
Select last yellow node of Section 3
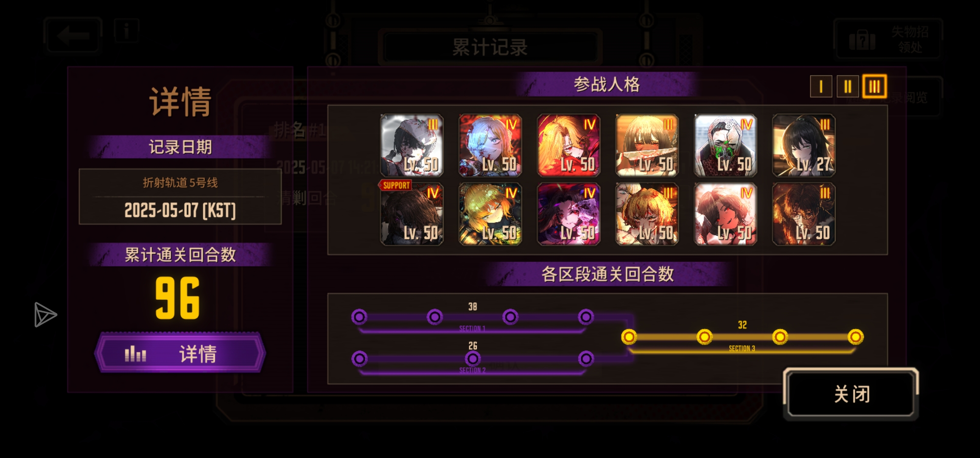coord(855,337)
